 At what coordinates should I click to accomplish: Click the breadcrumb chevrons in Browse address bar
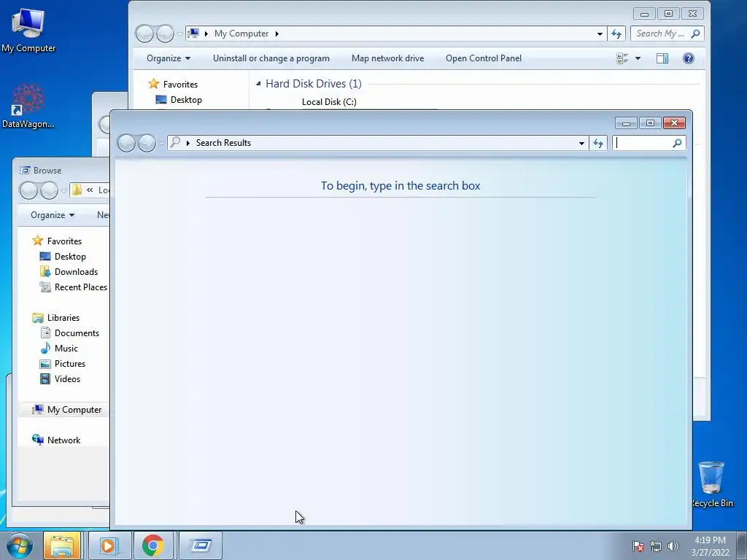click(90, 190)
